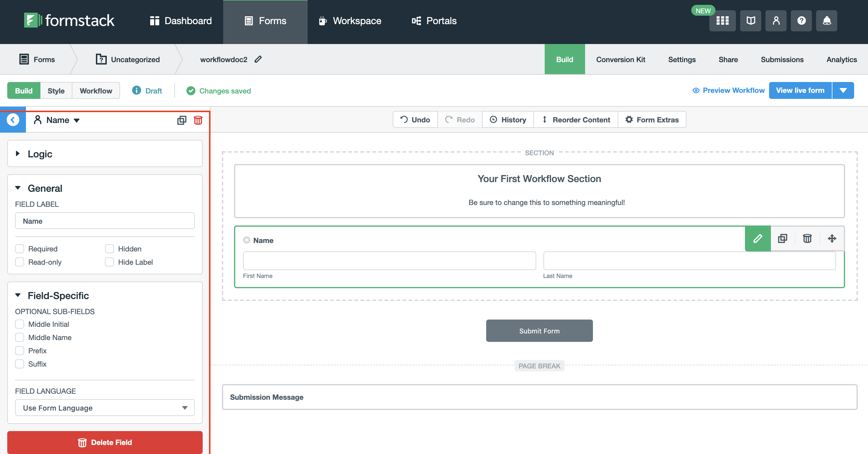
Task: Open the Submissions tab
Action: 782,60
